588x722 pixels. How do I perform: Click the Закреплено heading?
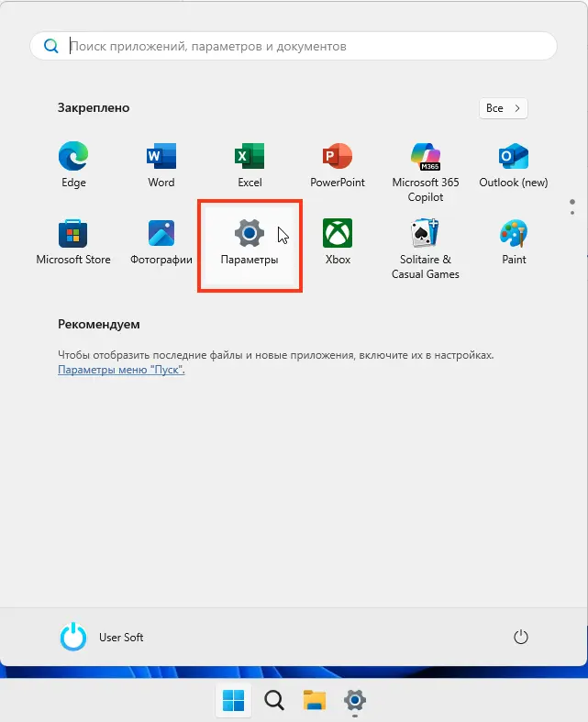point(94,107)
